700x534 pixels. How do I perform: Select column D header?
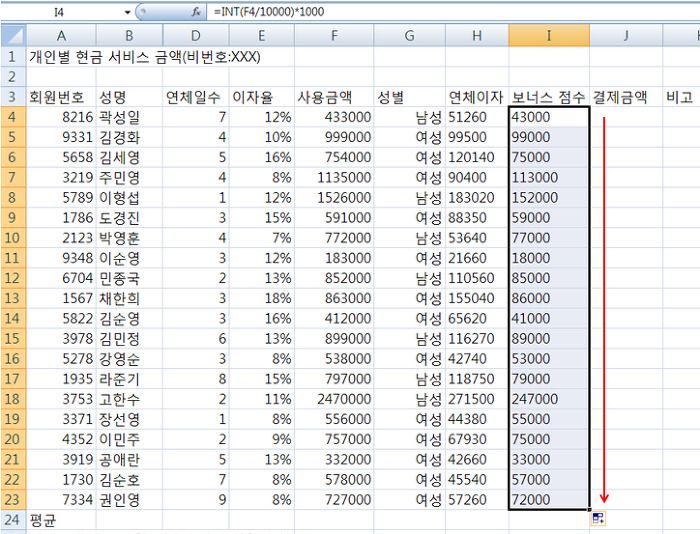click(196, 35)
